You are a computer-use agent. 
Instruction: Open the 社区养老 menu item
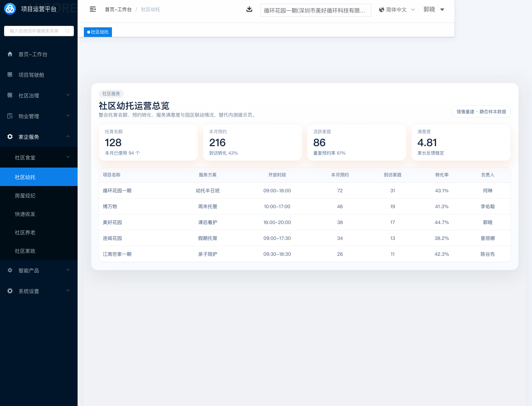pos(25,233)
